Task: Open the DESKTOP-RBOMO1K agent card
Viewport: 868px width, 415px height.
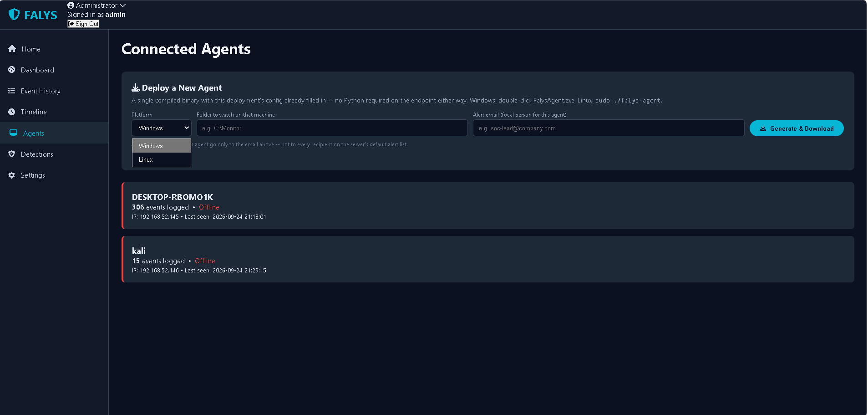Action: tap(488, 206)
